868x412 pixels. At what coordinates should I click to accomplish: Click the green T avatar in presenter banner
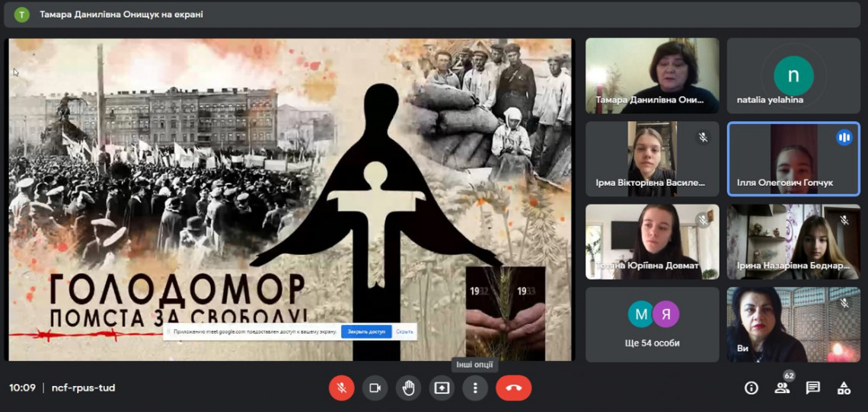click(x=21, y=14)
